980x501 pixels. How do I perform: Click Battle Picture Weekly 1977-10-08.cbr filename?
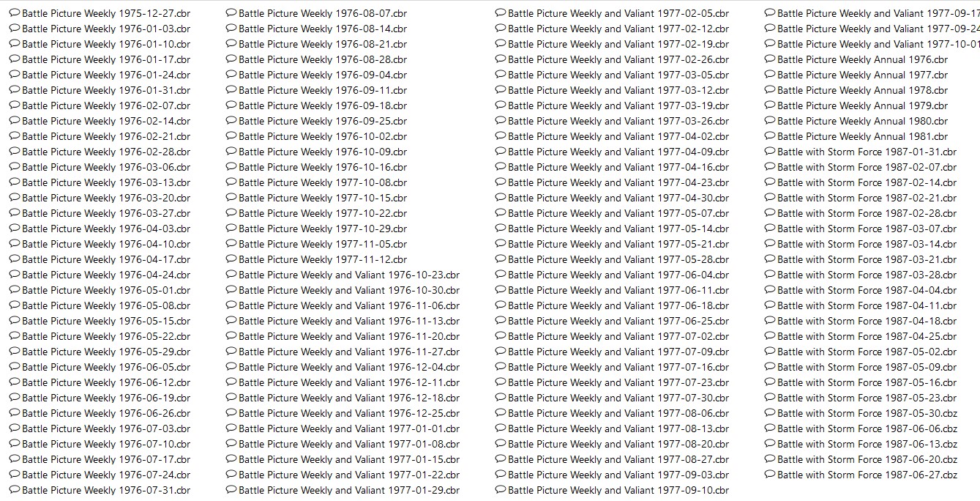tap(323, 182)
